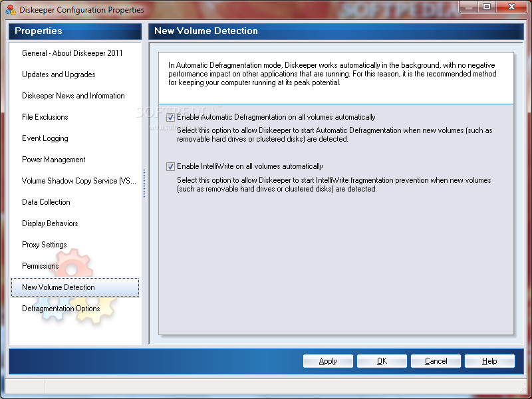
Task: Select Permissions in the Properties list
Action: tap(41, 266)
